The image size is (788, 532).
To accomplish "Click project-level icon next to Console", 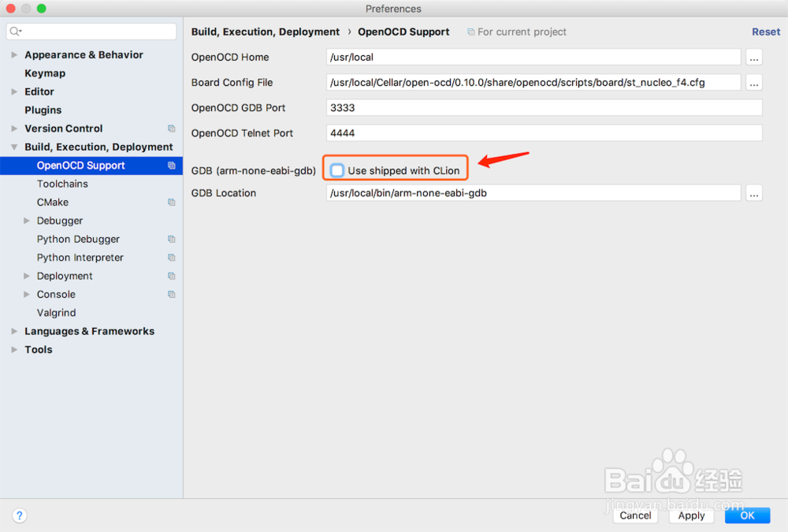I will tap(171, 294).
